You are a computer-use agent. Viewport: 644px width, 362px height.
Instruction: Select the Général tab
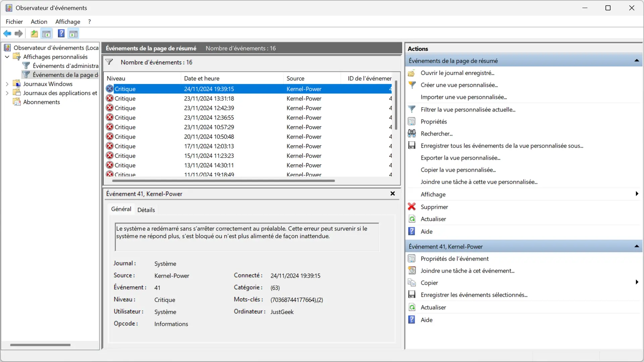coord(121,209)
